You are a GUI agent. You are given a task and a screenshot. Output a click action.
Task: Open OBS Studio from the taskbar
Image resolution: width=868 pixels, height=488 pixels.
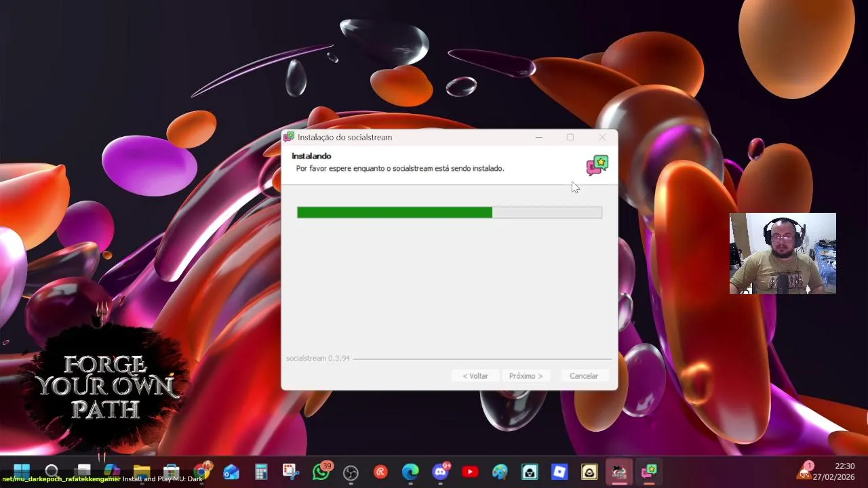(351, 472)
